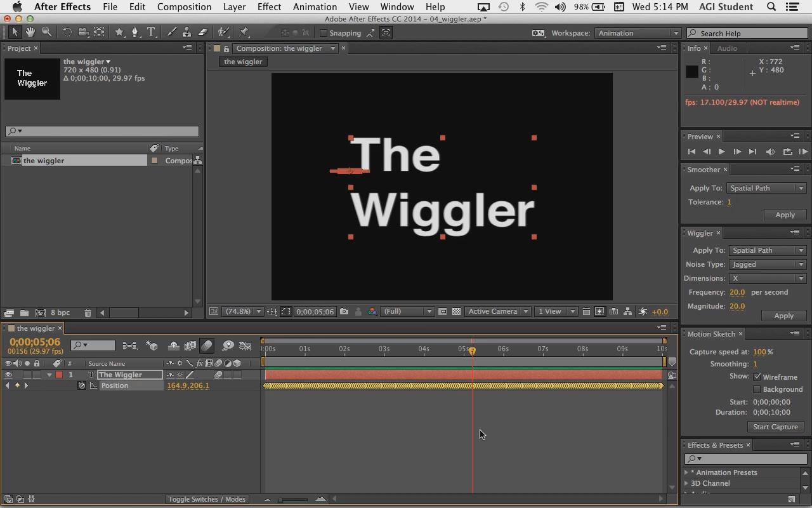Check Background in Motion Sketch

(757, 389)
